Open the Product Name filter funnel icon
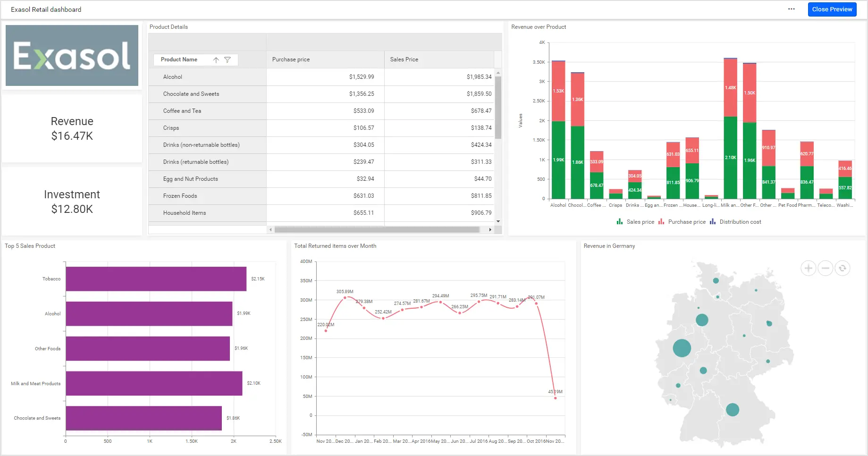 [228, 60]
